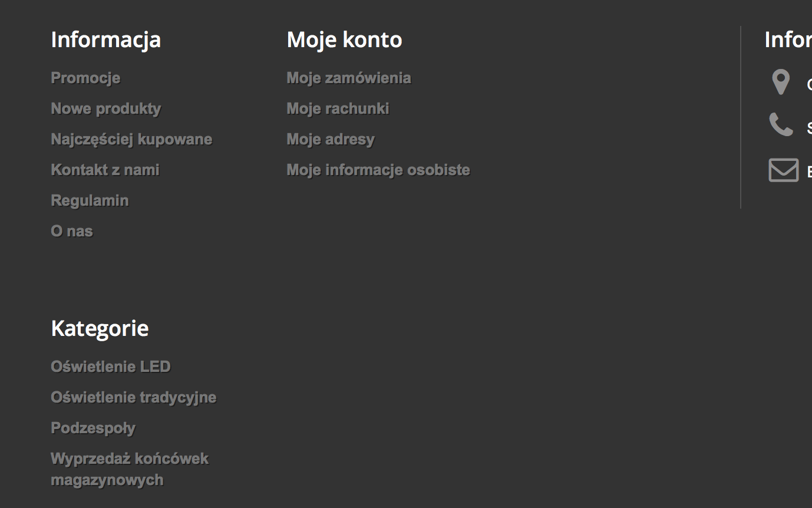Visit the O nas link
812x508 pixels.
pos(72,231)
